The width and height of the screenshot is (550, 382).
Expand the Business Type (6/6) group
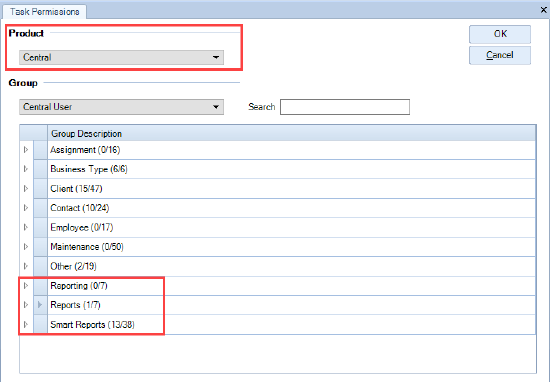coord(26,169)
